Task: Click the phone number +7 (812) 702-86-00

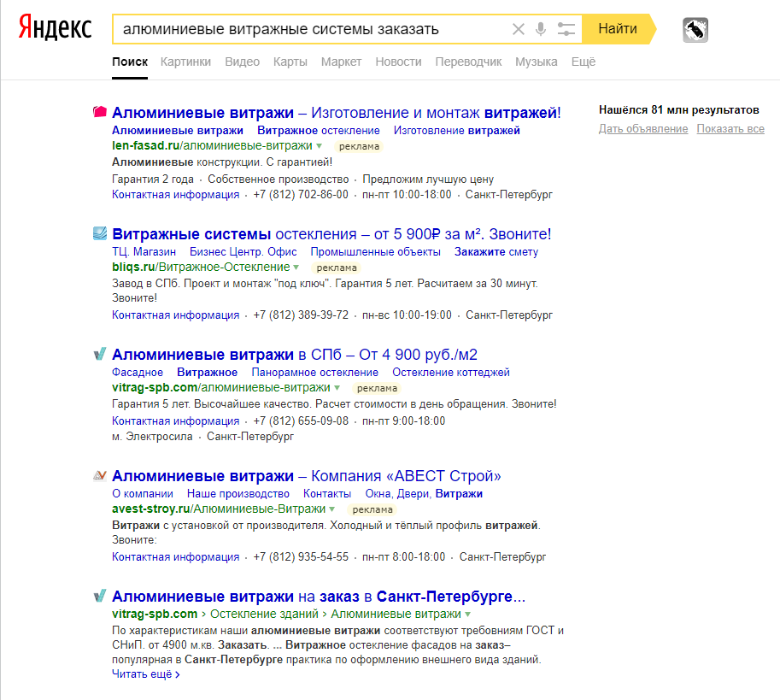Action: pos(301,195)
